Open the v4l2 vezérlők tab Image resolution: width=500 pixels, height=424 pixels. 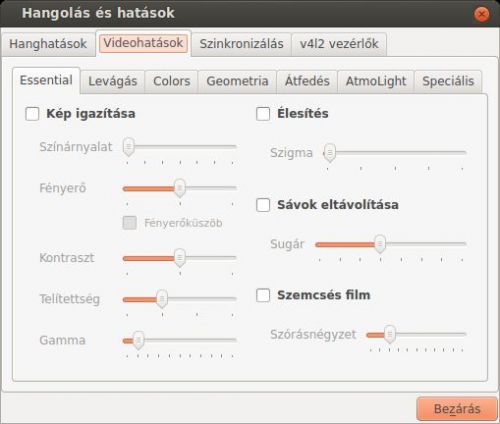pyautogui.click(x=339, y=44)
